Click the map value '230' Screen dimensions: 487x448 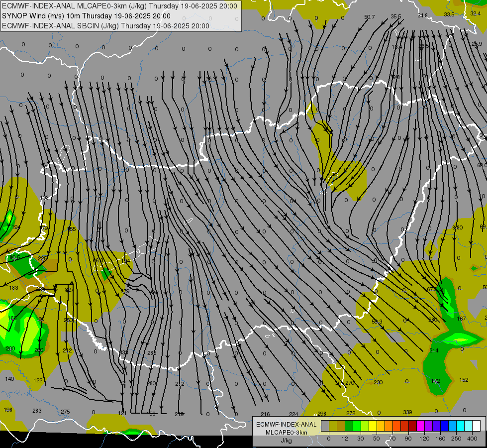(x=378, y=382)
